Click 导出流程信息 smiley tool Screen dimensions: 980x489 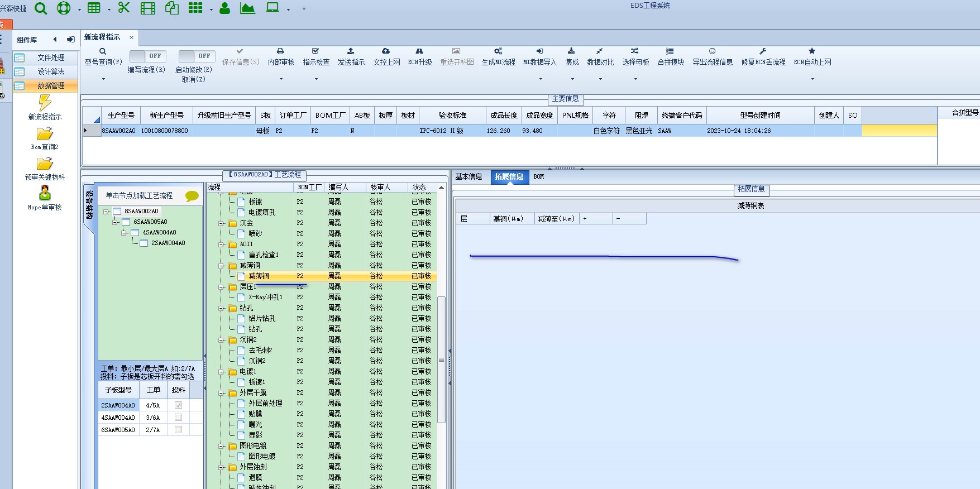pyautogui.click(x=713, y=57)
